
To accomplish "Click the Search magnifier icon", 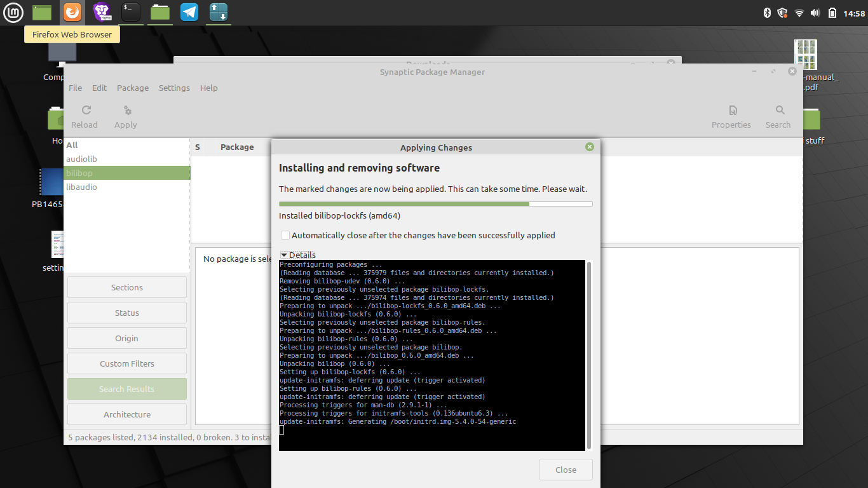I will tap(780, 111).
